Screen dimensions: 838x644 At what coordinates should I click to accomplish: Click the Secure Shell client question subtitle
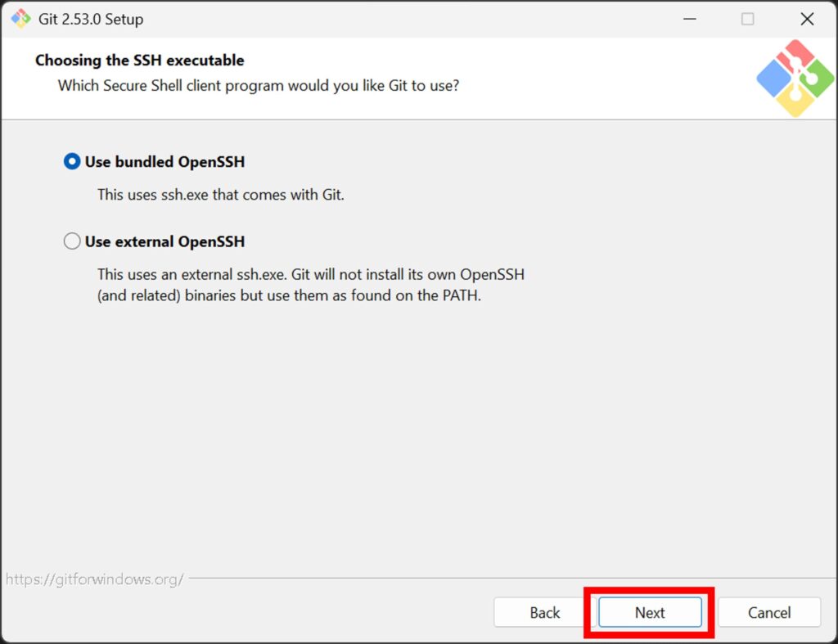[x=258, y=85]
